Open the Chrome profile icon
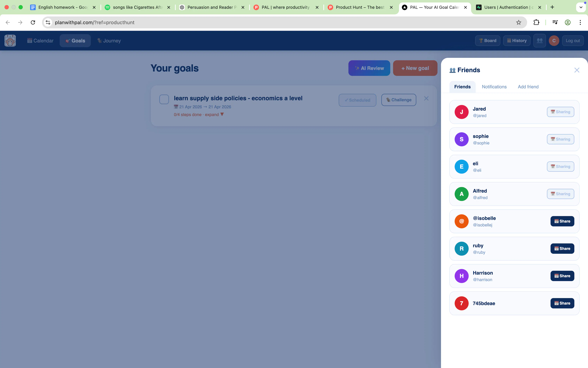The image size is (588, 368). (568, 22)
